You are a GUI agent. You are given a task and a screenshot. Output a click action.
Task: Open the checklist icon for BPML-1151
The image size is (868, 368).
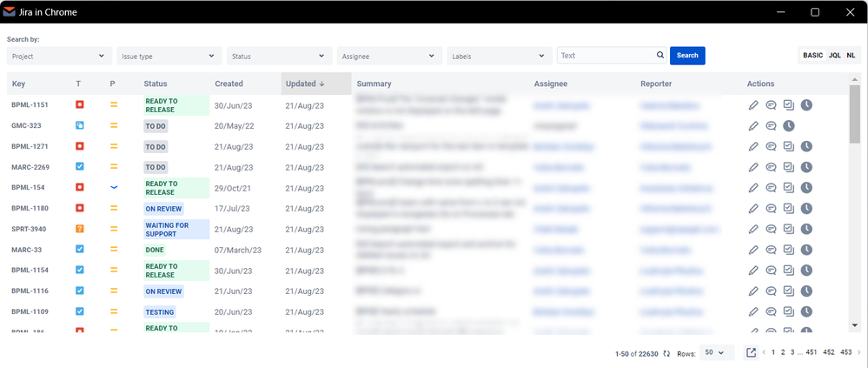[789, 105]
